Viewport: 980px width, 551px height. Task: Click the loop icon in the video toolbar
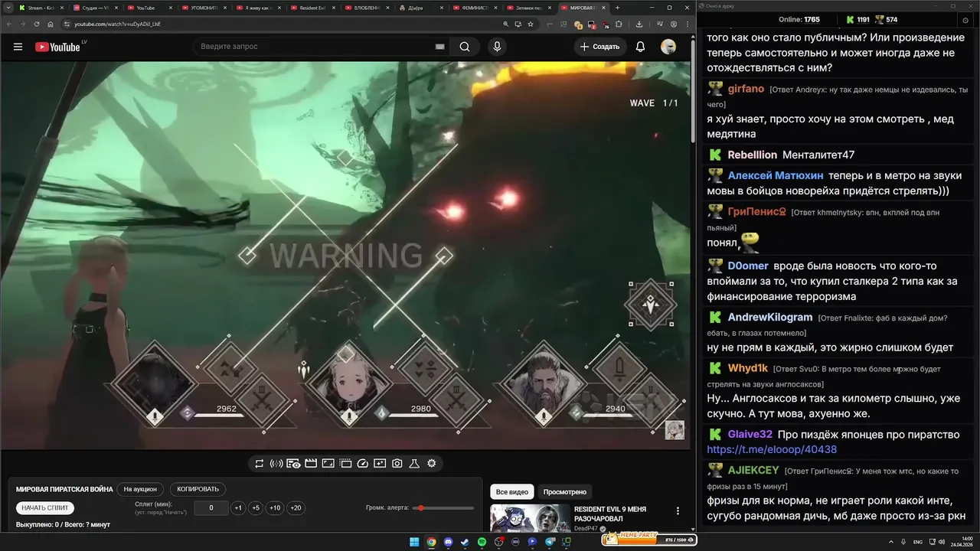click(x=260, y=464)
